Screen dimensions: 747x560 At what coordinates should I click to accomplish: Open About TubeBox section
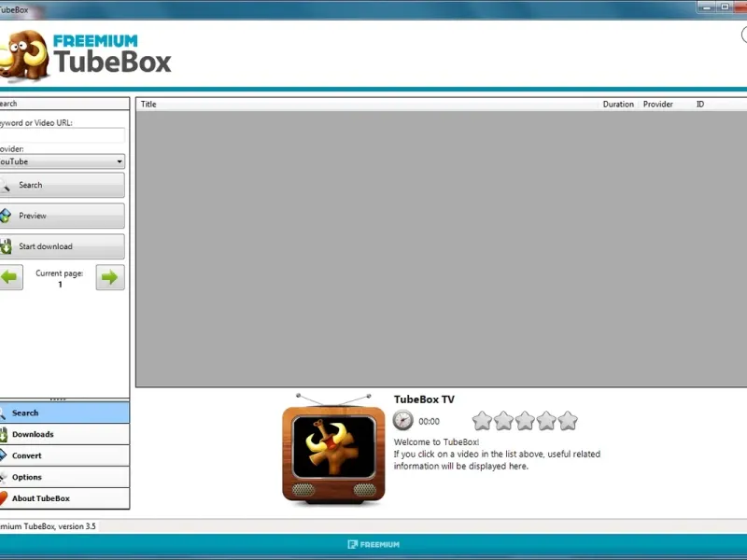64,498
